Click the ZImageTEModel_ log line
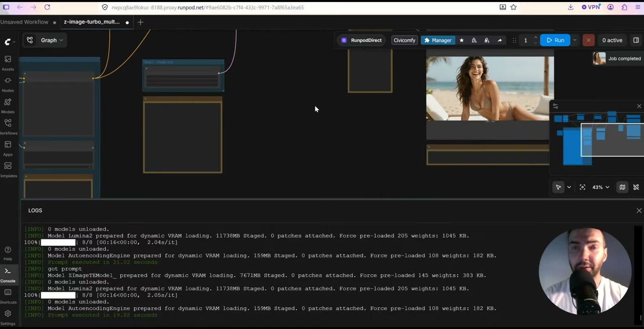The image size is (644, 329). pyautogui.click(x=255, y=275)
